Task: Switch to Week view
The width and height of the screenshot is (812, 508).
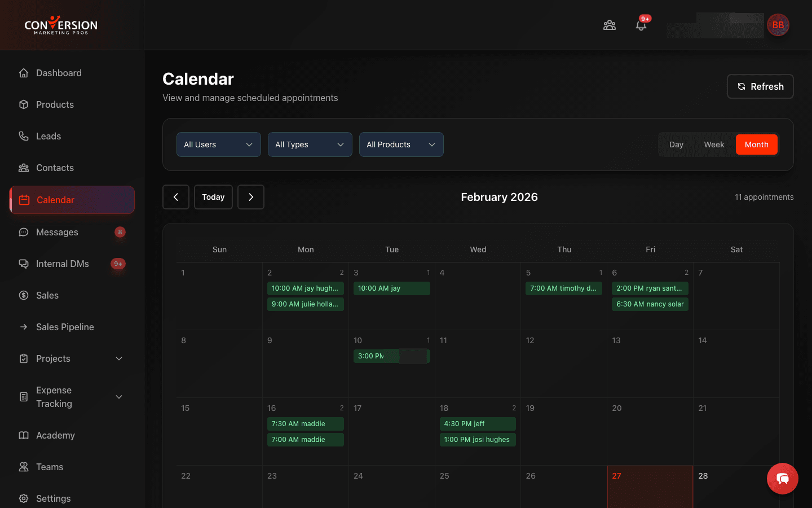Action: click(x=714, y=144)
